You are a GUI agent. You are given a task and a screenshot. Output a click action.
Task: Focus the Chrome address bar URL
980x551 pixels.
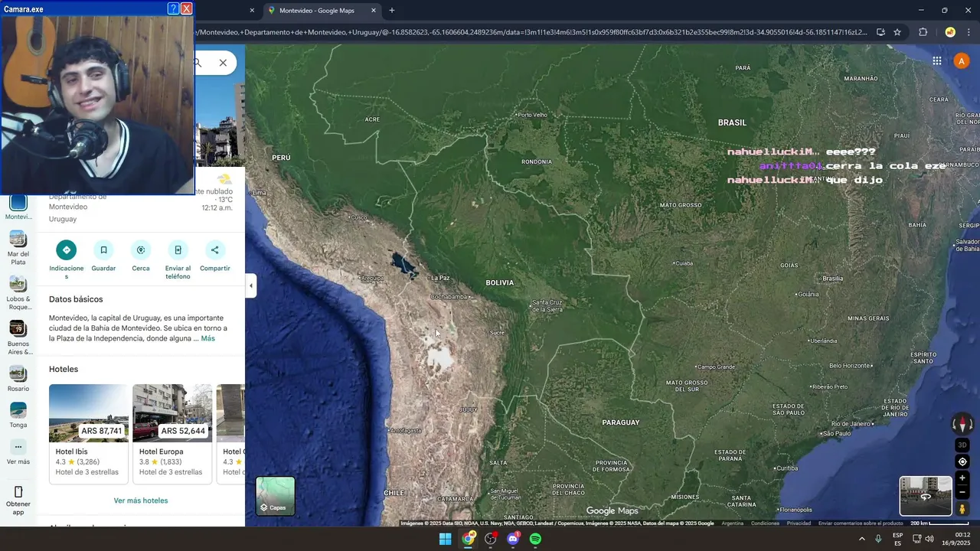click(x=531, y=32)
